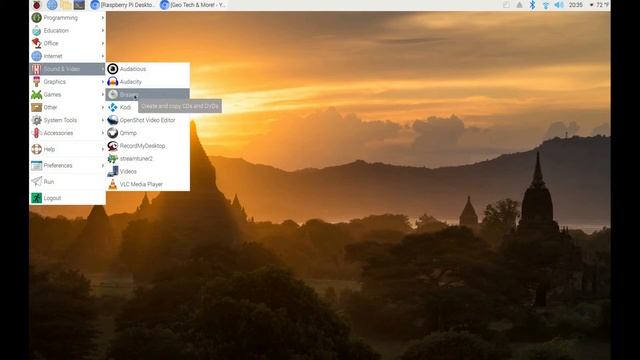Expand the Internet submenu

(x=68, y=56)
